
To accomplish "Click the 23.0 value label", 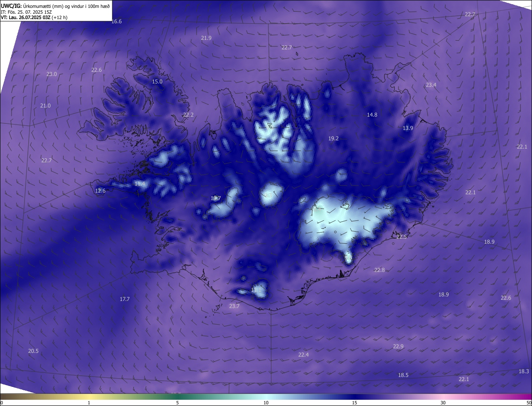I will click(x=52, y=74).
